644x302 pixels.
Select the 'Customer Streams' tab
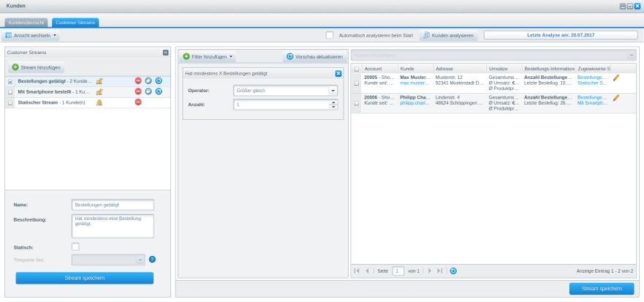(x=75, y=23)
